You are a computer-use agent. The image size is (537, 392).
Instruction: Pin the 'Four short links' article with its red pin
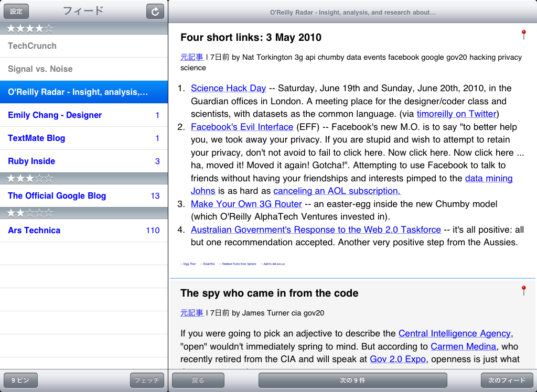tap(524, 35)
